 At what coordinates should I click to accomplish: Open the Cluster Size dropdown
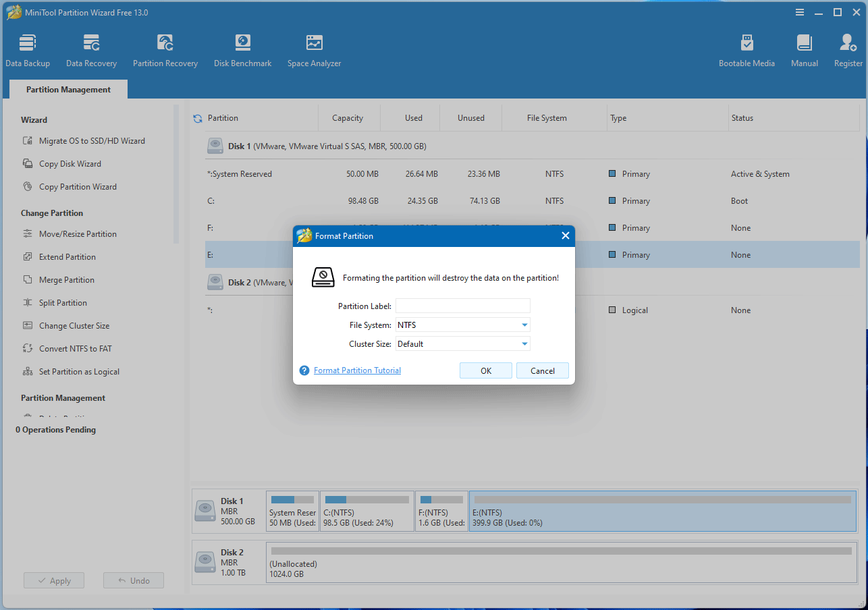click(524, 344)
